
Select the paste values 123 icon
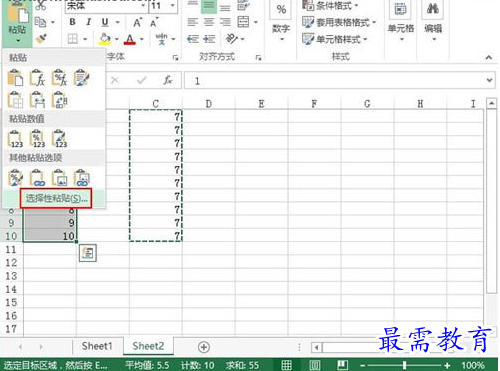pyautogui.click(x=15, y=139)
